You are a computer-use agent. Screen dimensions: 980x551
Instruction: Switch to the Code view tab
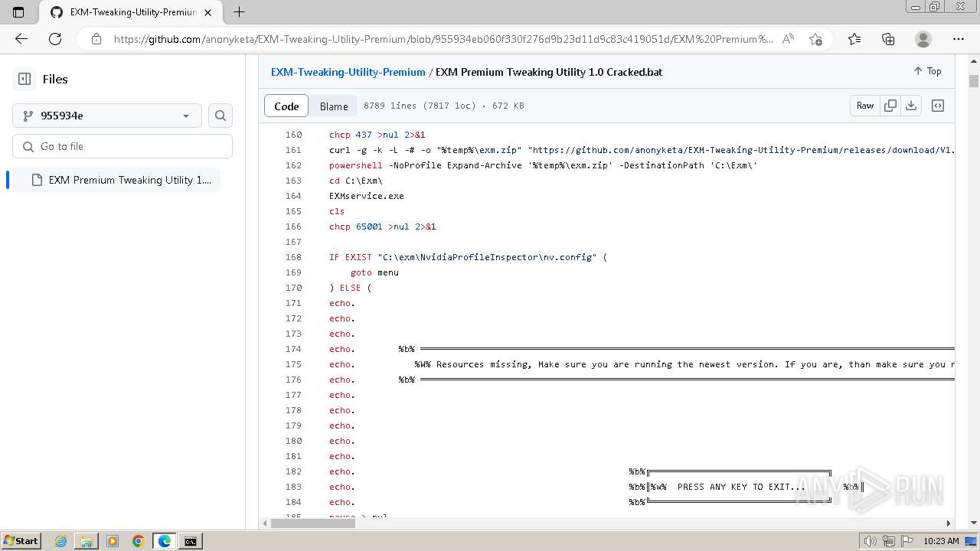click(286, 106)
